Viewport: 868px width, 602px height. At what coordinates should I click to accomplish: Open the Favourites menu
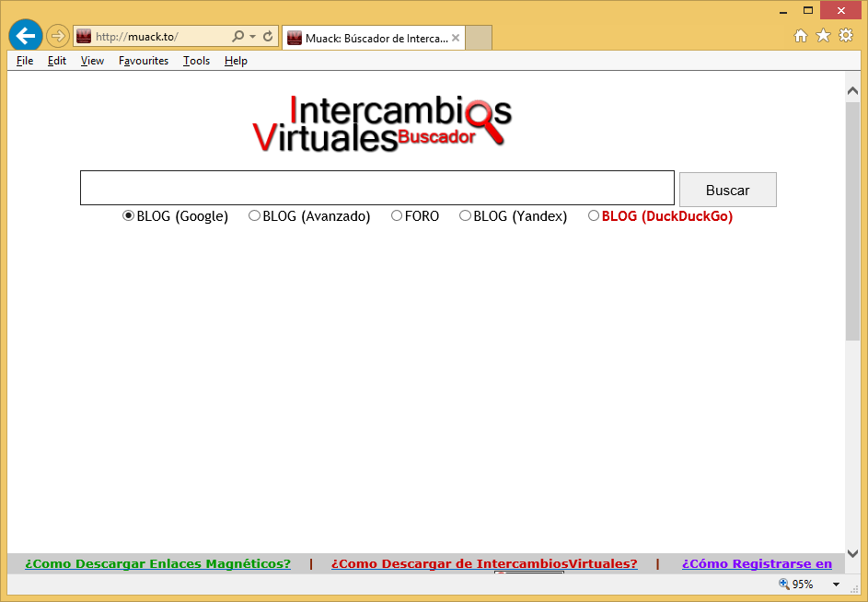(143, 61)
